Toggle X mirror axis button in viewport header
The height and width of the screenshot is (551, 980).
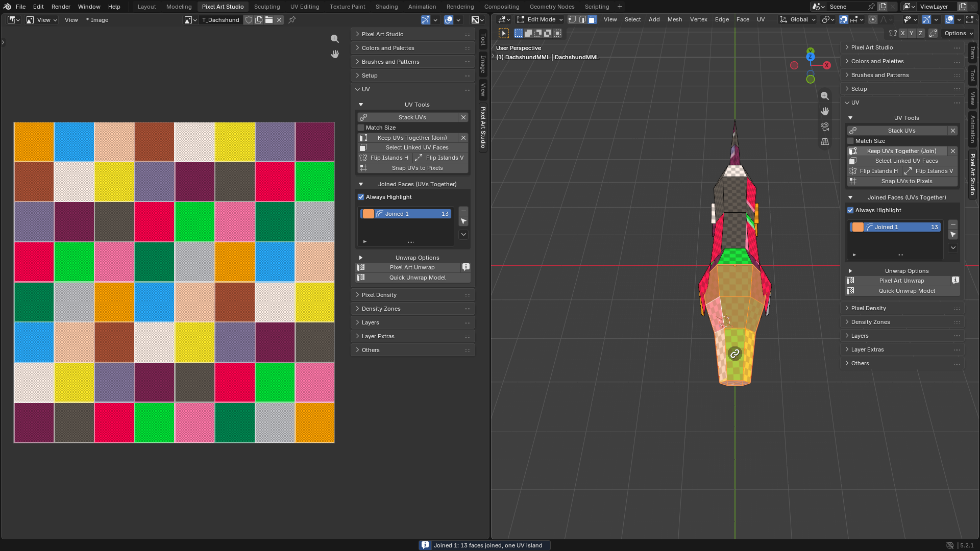click(902, 33)
